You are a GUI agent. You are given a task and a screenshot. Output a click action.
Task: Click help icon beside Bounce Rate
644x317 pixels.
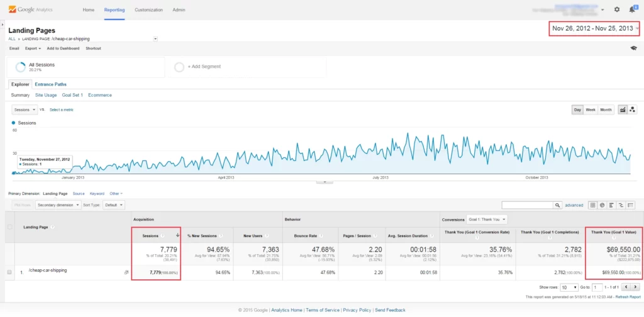point(320,236)
